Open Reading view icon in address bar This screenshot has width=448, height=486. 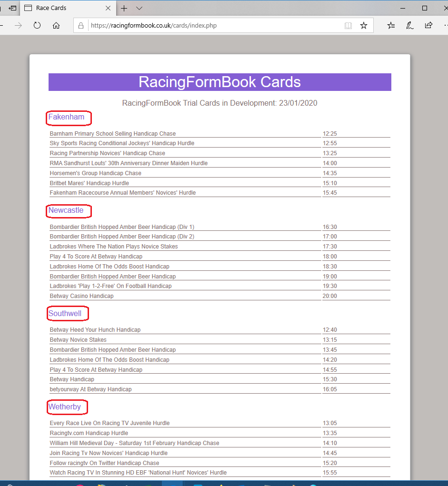click(348, 25)
